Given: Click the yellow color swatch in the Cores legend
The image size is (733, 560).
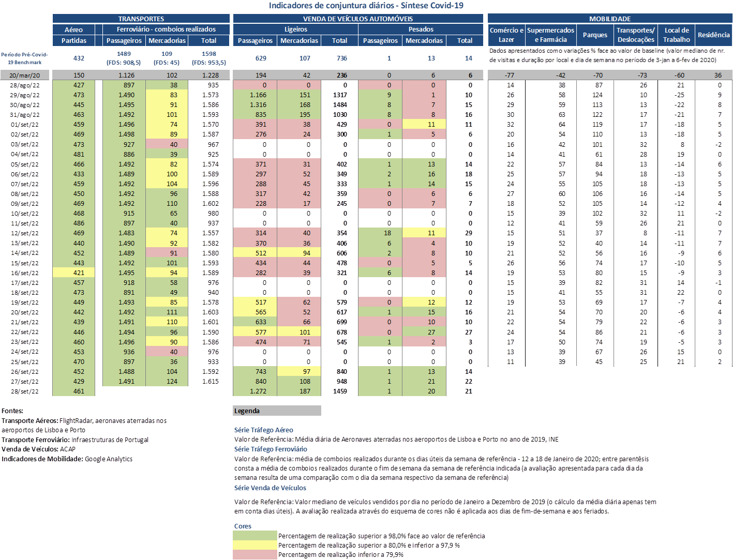Looking at the screenshot, I should [x=255, y=545].
